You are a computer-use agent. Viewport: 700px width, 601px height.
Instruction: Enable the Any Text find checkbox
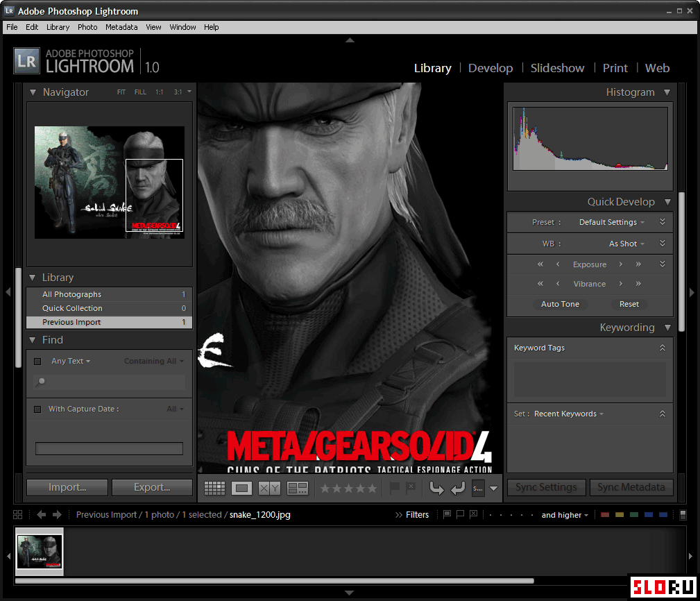[x=37, y=362]
